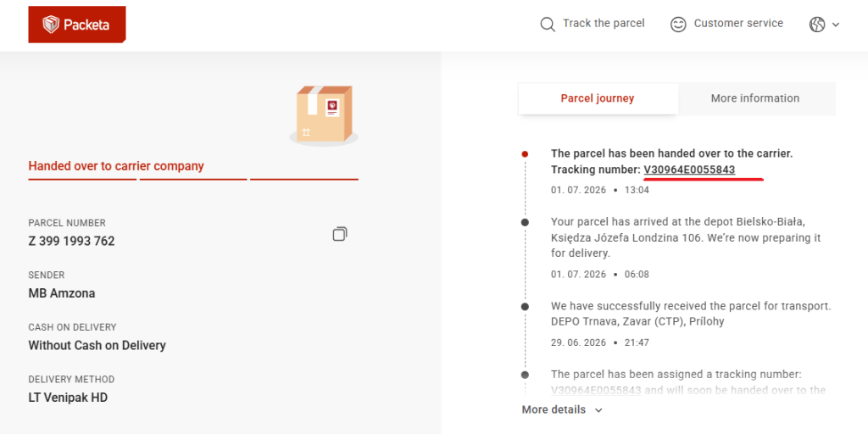868x434 pixels.
Task: Click the Packeta logo
Action: (x=77, y=25)
